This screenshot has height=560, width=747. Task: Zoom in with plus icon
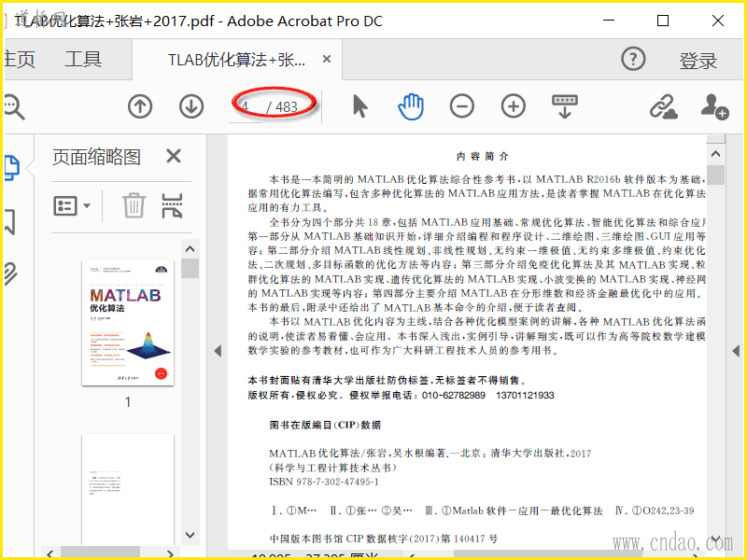tap(514, 105)
